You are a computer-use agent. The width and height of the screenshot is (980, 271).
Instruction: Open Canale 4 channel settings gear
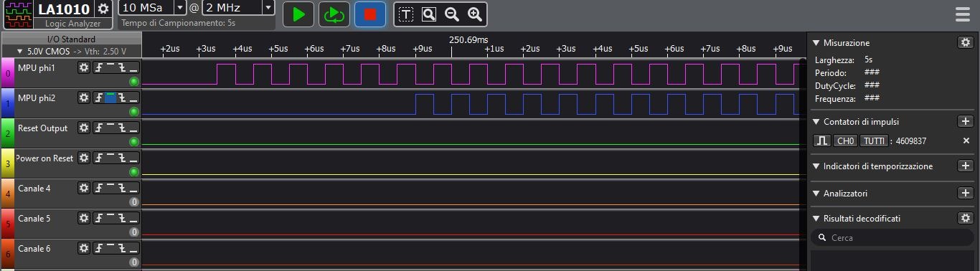(x=84, y=188)
